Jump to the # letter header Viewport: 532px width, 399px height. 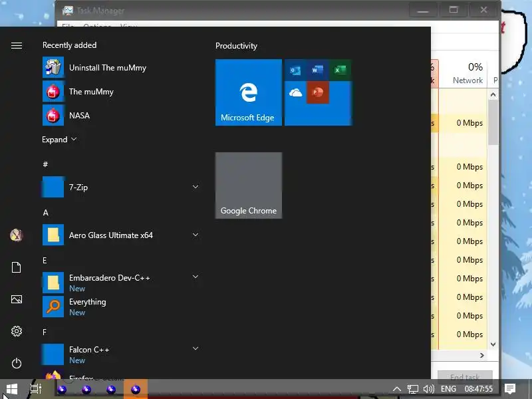coord(45,164)
